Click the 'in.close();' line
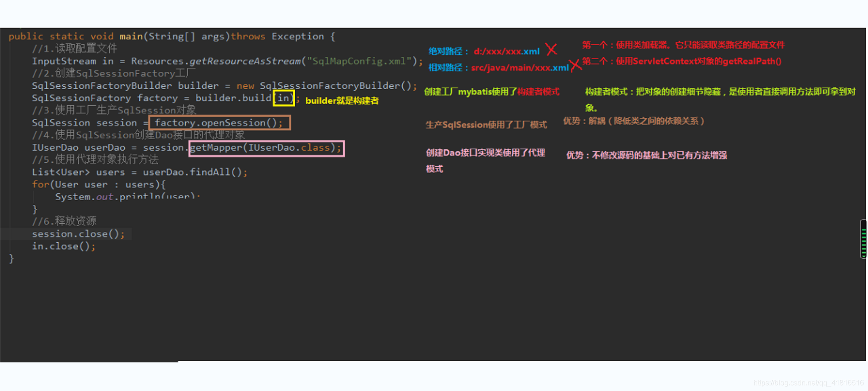868x391 pixels. tap(64, 246)
